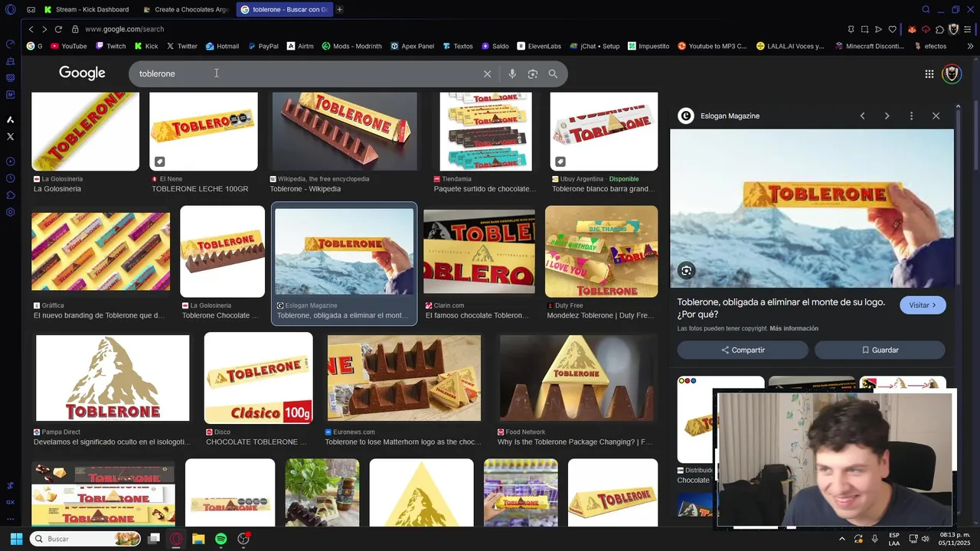Open a new browser tab

(339, 9)
